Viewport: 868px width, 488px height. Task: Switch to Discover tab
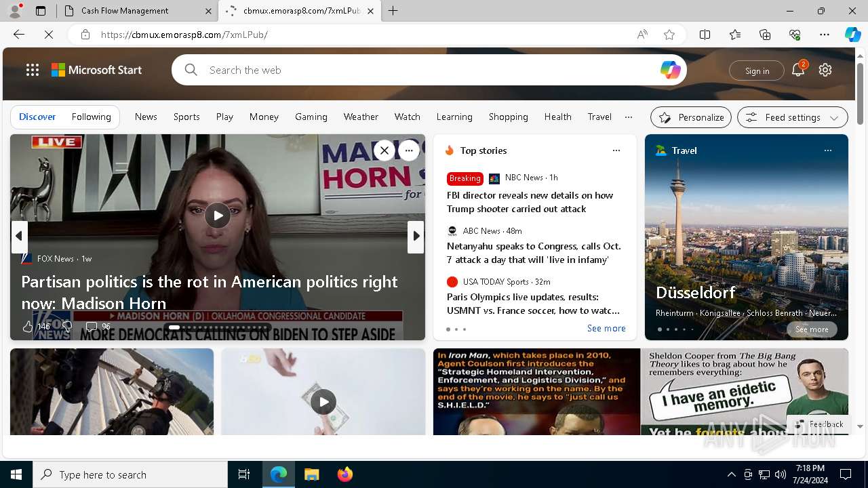37,117
